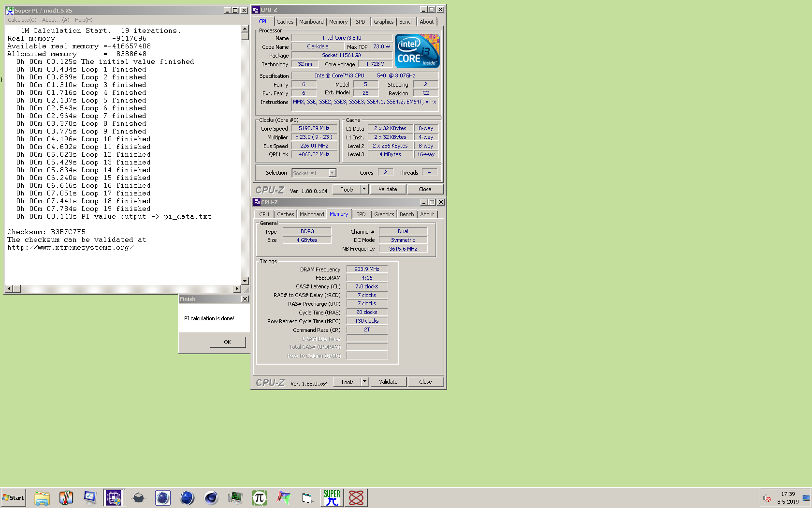
Task: Click Validate button in top CPU-Z window
Action: click(388, 189)
